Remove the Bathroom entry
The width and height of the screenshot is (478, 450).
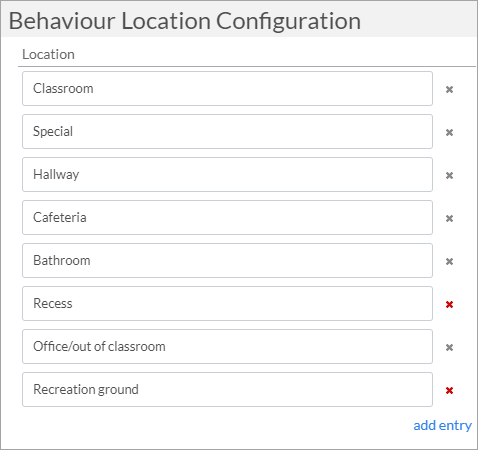pos(449,261)
